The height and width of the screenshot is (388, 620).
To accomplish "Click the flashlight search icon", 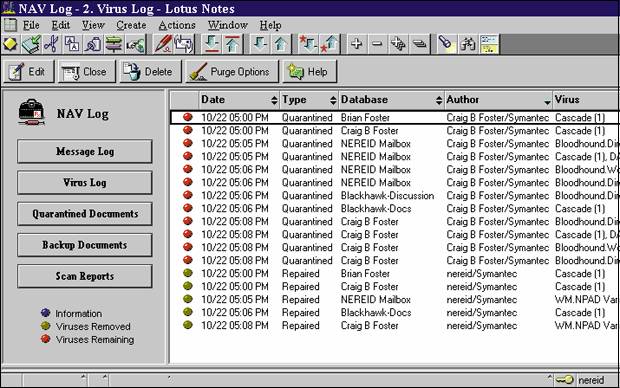I will pos(447,44).
